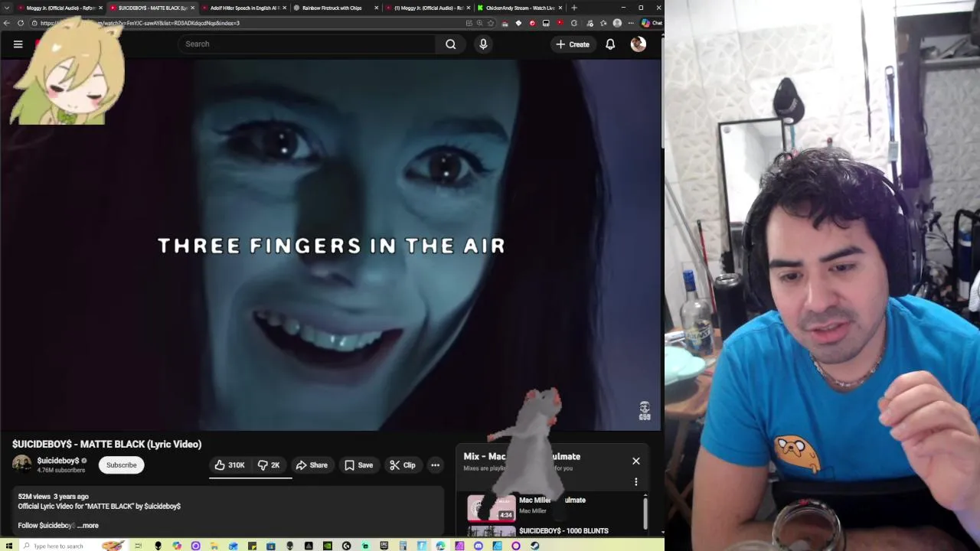Click the channel watermark on the video
This screenshot has width=980, height=551.
click(x=645, y=410)
